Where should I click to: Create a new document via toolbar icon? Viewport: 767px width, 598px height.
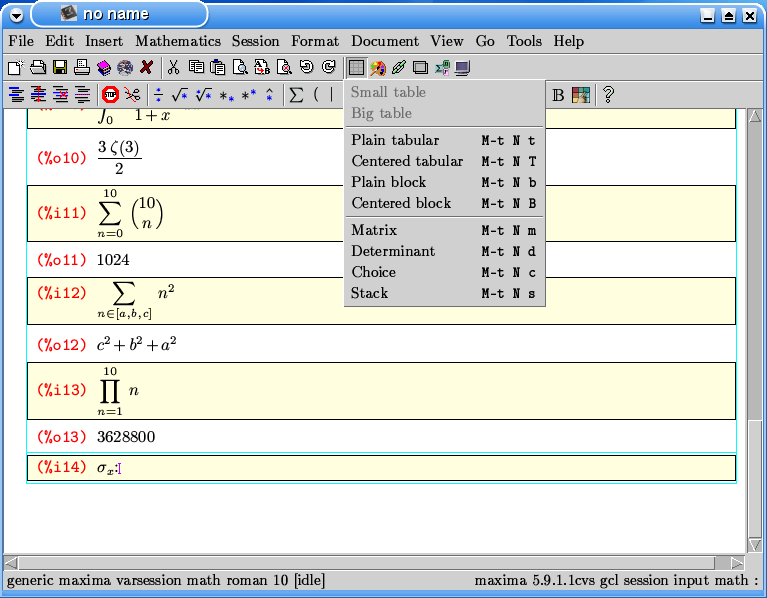point(15,67)
